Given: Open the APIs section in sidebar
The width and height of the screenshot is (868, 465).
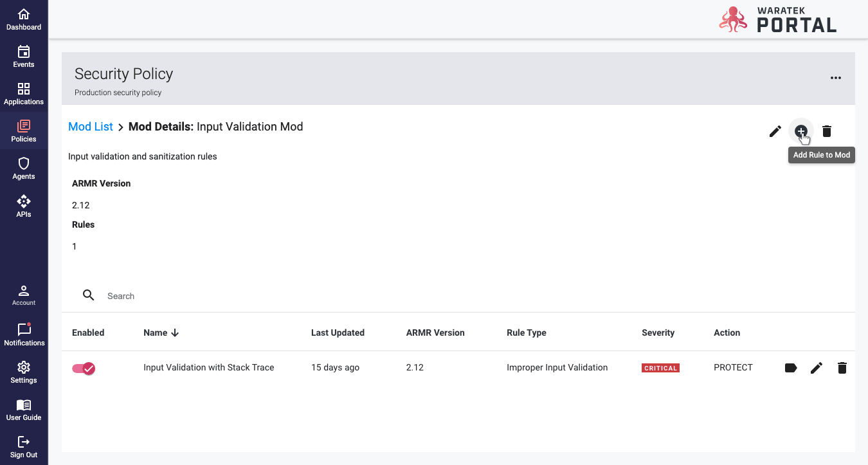Looking at the screenshot, I should pyautogui.click(x=24, y=206).
